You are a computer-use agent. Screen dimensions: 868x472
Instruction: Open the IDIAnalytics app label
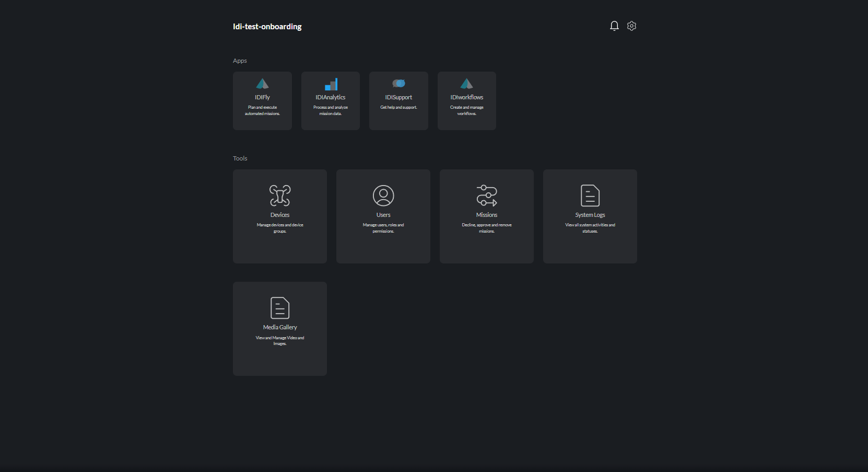click(331, 97)
